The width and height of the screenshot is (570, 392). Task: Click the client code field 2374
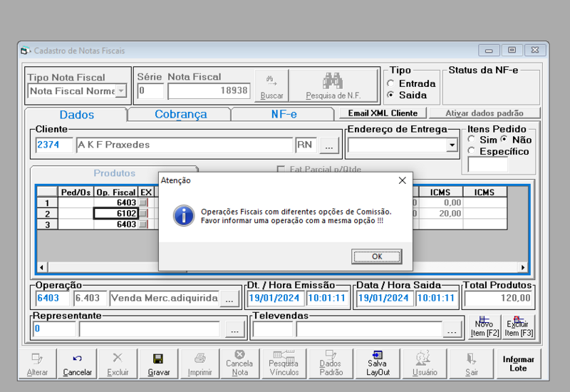point(54,145)
